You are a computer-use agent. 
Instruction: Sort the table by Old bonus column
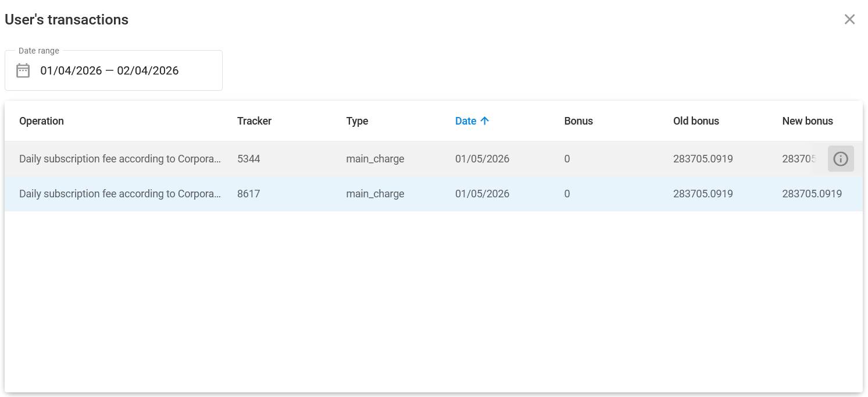[x=696, y=120]
